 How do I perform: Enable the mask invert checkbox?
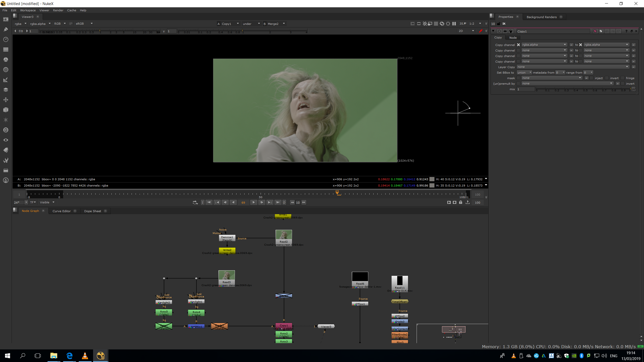tap(607, 78)
